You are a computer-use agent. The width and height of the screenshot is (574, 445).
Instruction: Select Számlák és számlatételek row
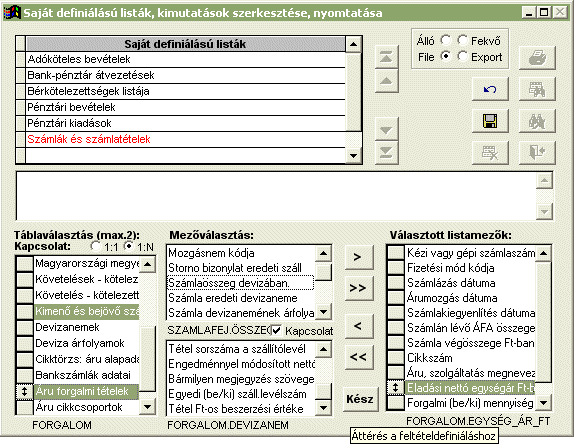185,139
